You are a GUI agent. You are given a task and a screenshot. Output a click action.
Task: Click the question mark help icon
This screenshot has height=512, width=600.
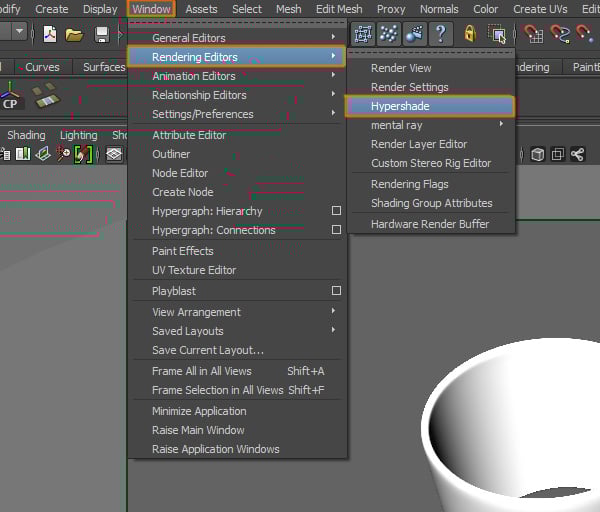[x=441, y=34]
